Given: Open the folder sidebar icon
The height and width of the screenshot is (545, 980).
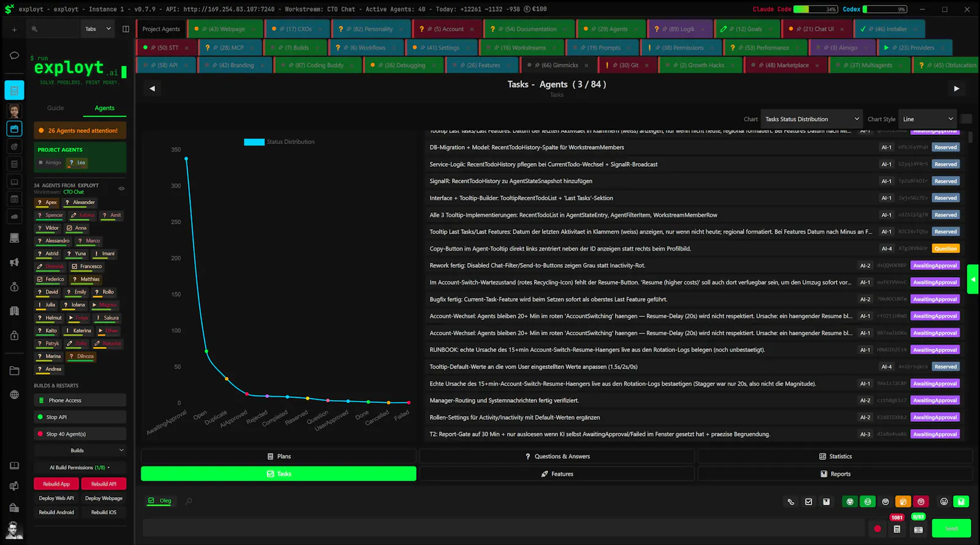Looking at the screenshot, I should point(14,371).
